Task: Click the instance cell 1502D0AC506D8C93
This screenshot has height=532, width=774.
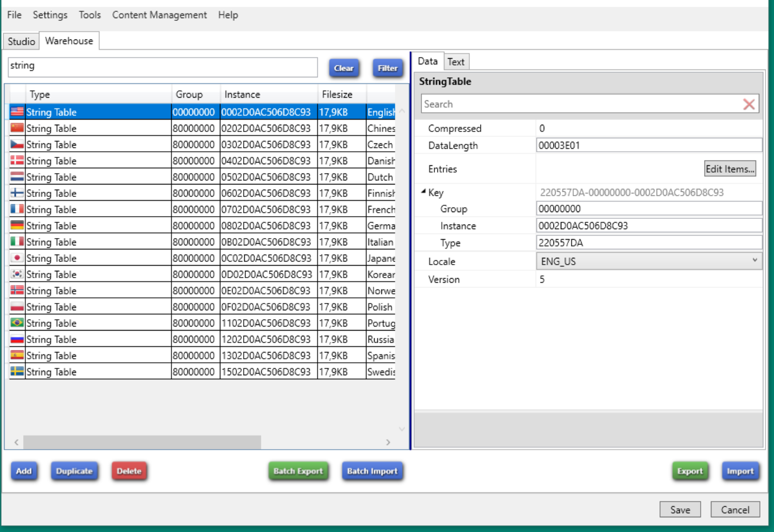Action: click(269, 372)
